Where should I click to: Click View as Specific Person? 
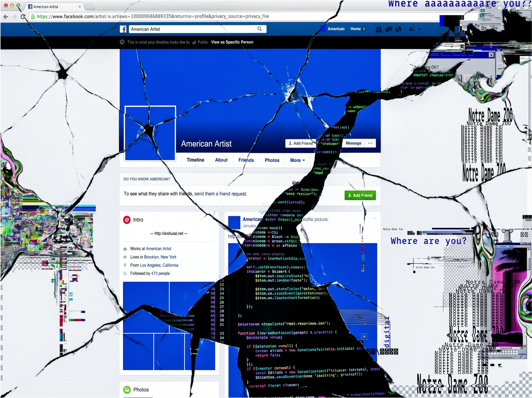point(232,42)
